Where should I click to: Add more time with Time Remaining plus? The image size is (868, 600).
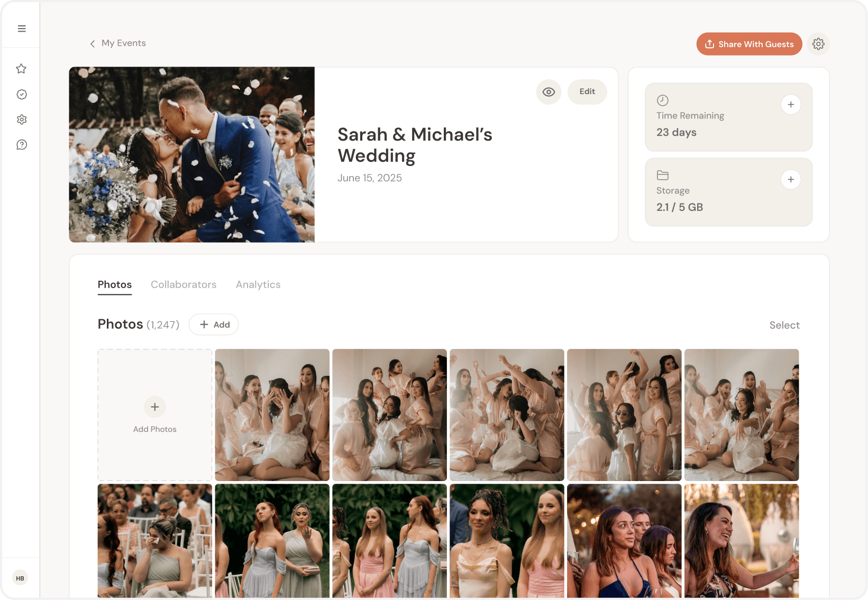(791, 105)
